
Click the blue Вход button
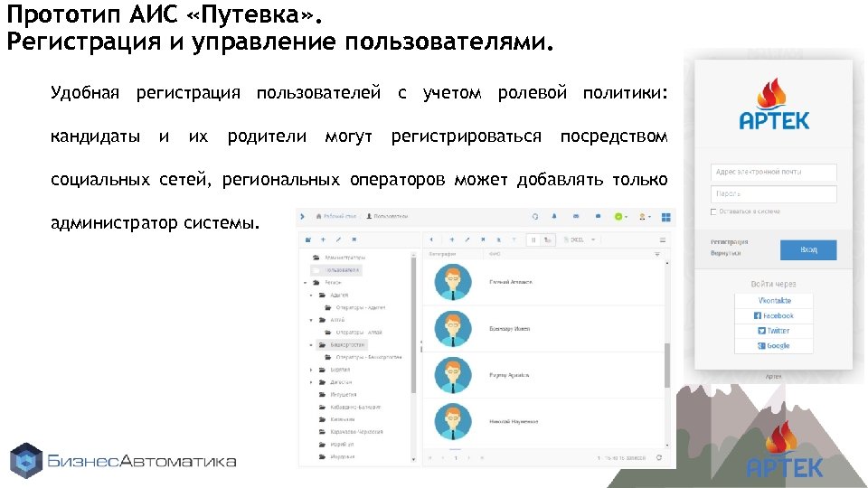click(808, 250)
